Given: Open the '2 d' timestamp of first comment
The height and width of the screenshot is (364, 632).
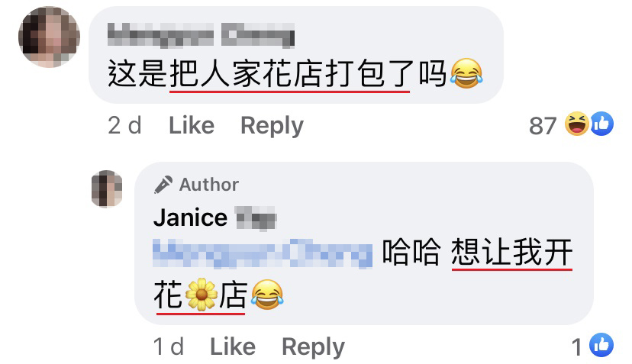Looking at the screenshot, I should pos(124,125).
